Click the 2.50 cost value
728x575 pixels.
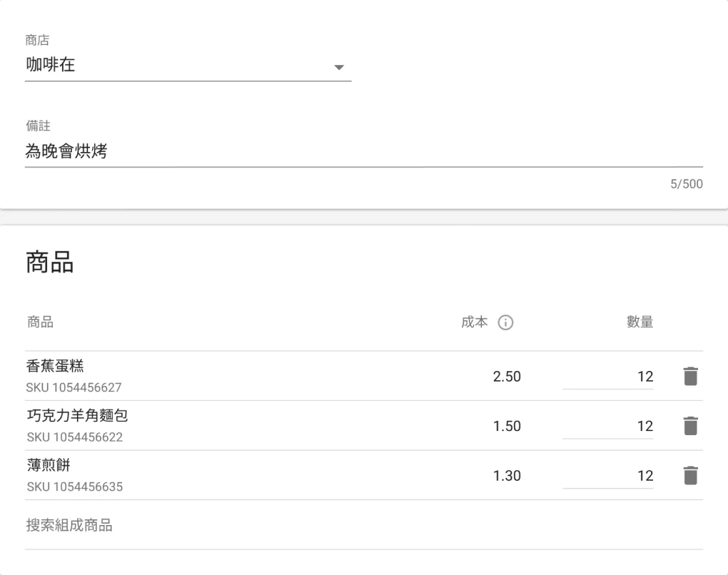(x=507, y=377)
